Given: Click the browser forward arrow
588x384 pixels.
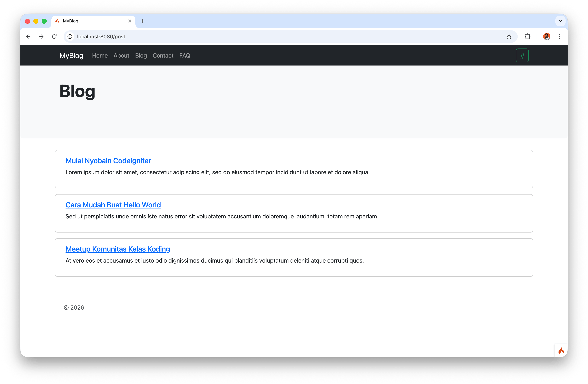Looking at the screenshot, I should tap(41, 37).
